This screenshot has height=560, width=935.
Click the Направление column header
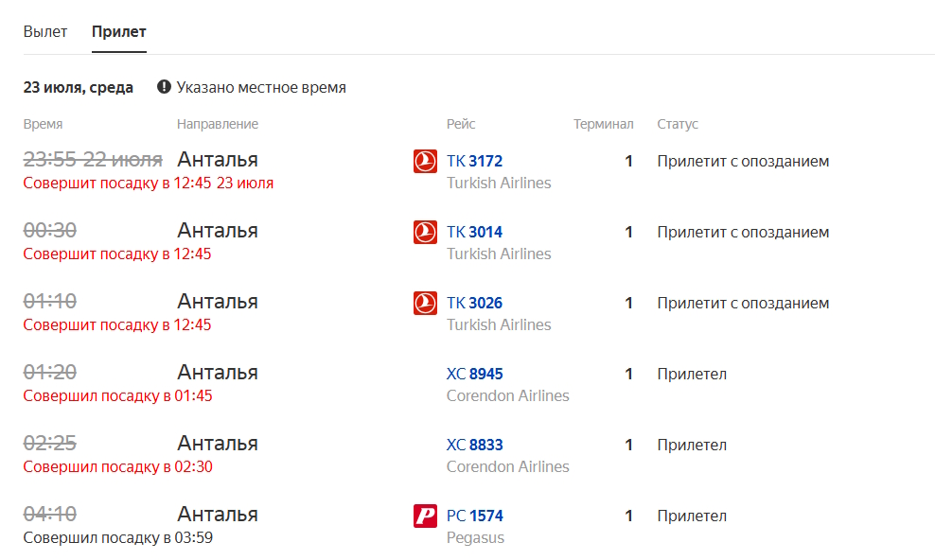click(218, 124)
